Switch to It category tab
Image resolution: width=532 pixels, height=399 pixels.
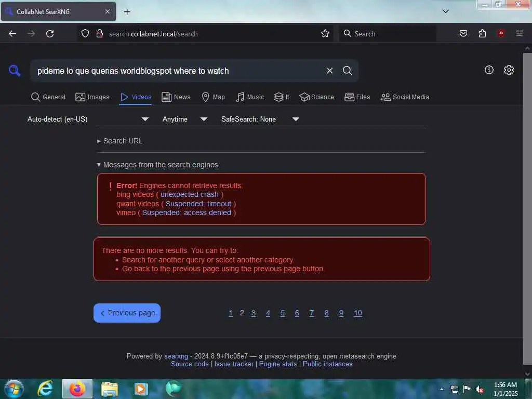[x=282, y=97]
